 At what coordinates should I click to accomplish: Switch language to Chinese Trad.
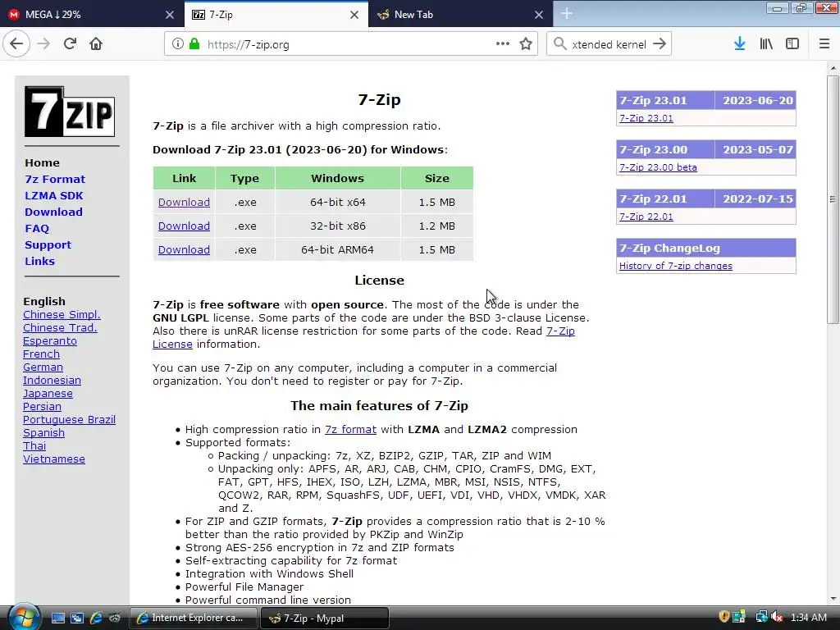[60, 327]
